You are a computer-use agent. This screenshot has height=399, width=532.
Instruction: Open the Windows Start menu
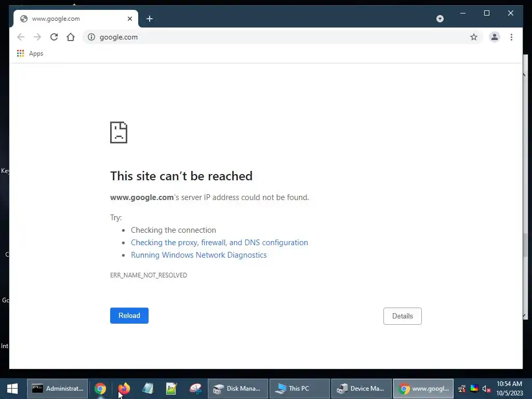click(x=12, y=389)
